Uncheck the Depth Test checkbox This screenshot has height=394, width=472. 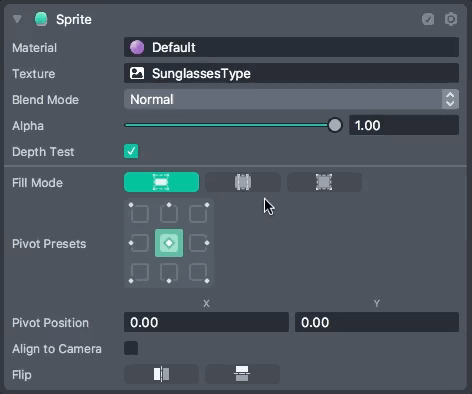point(131,151)
